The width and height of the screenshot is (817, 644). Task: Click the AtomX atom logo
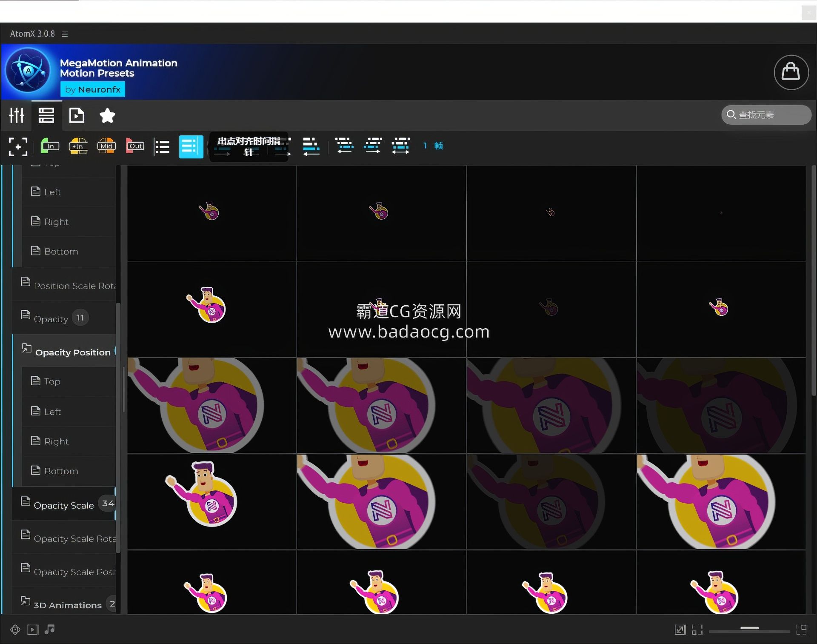[29, 71]
